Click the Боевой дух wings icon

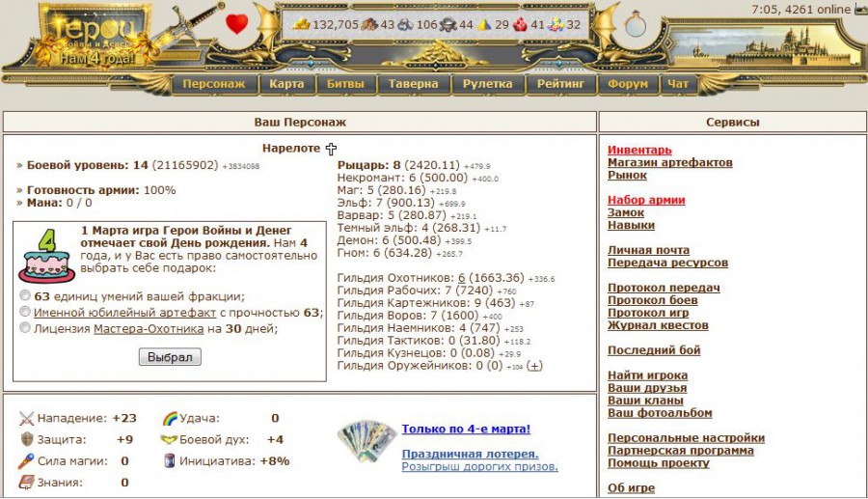pos(169,440)
